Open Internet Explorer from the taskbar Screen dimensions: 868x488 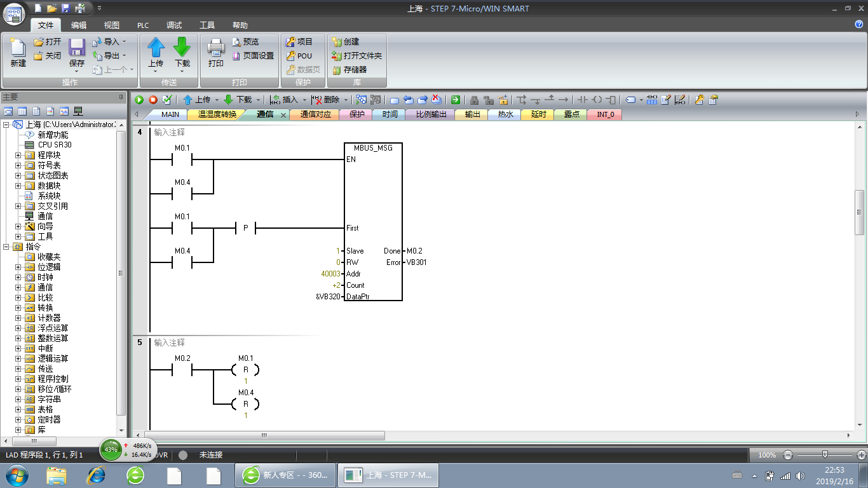coord(96,475)
